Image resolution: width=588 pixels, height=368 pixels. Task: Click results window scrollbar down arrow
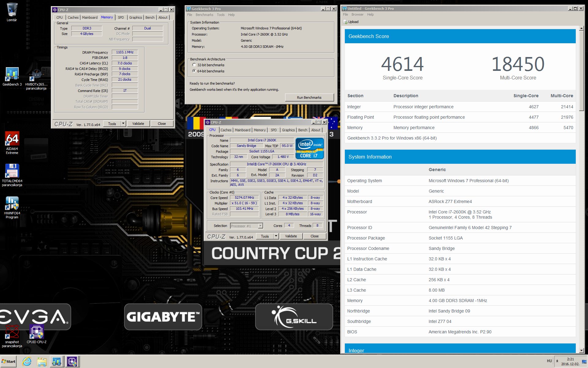pyautogui.click(x=581, y=350)
